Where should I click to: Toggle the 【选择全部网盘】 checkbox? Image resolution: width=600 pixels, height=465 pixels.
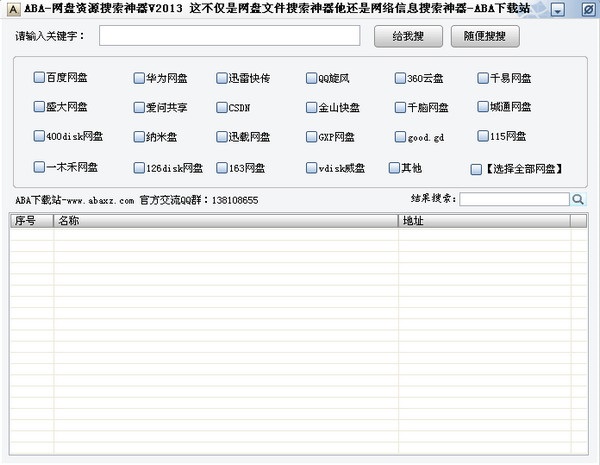point(476,169)
